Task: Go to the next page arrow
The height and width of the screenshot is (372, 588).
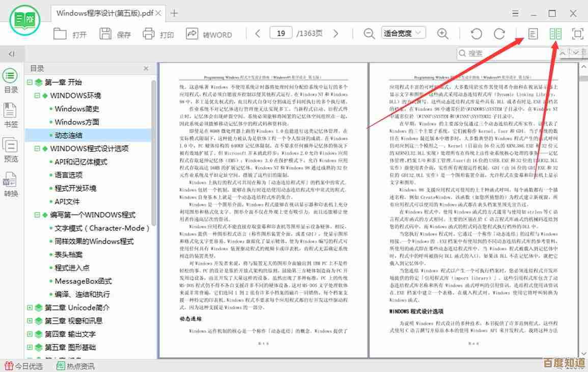Action: [335, 34]
